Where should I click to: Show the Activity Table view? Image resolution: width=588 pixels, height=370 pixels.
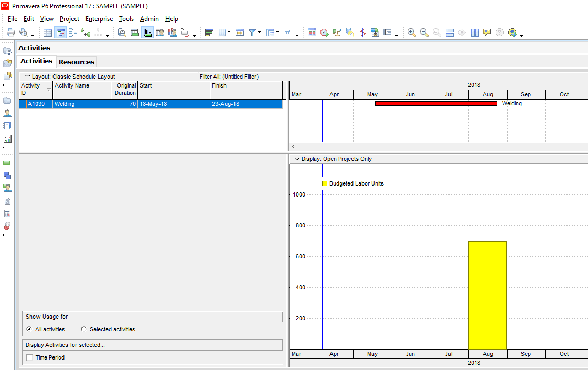(x=48, y=32)
